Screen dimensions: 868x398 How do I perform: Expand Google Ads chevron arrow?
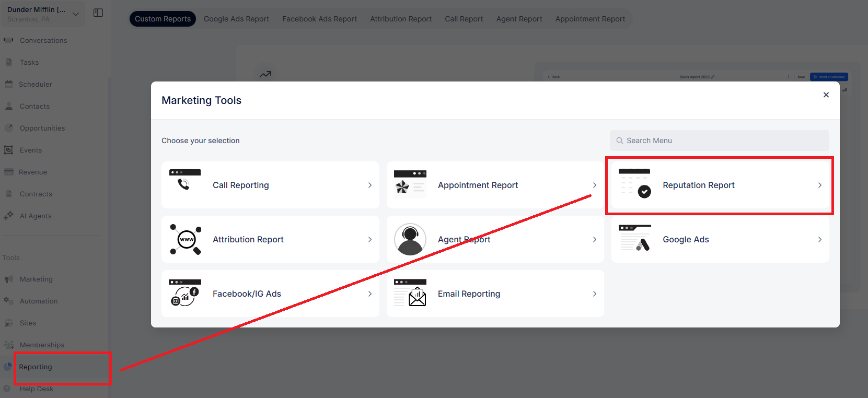820,239
